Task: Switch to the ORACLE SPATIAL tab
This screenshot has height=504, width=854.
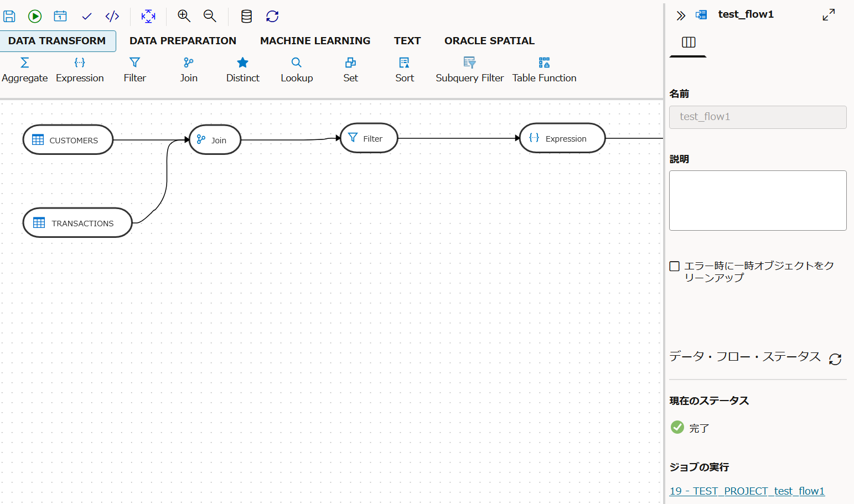Action: (x=489, y=41)
